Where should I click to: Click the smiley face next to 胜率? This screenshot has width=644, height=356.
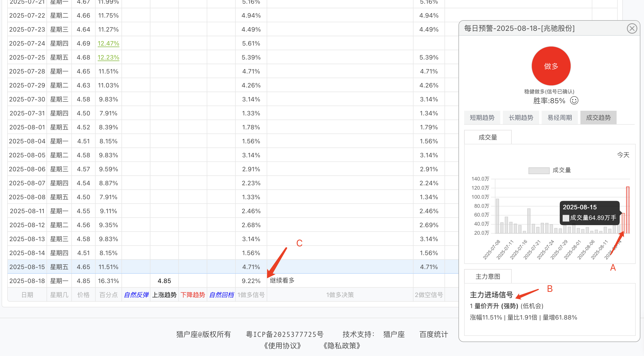pos(574,100)
